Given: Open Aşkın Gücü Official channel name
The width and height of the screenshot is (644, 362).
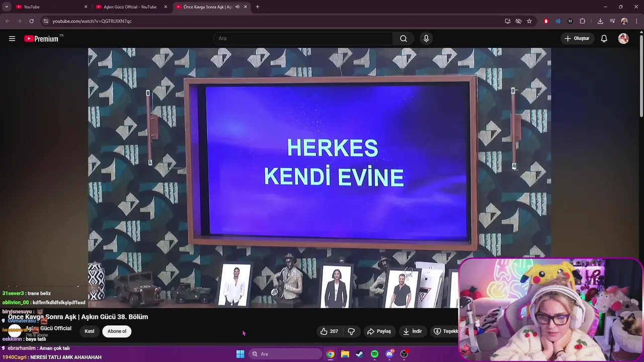Looking at the screenshot, I should tap(49, 328).
